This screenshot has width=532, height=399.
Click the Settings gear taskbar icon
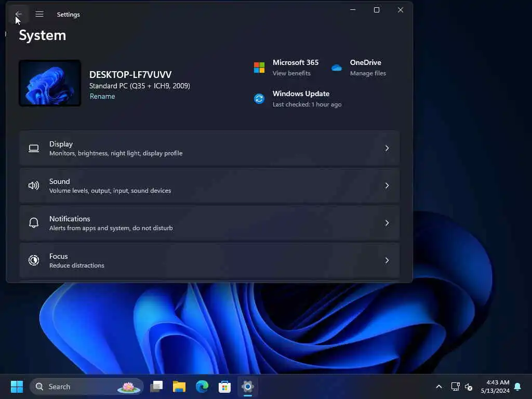pos(248,387)
